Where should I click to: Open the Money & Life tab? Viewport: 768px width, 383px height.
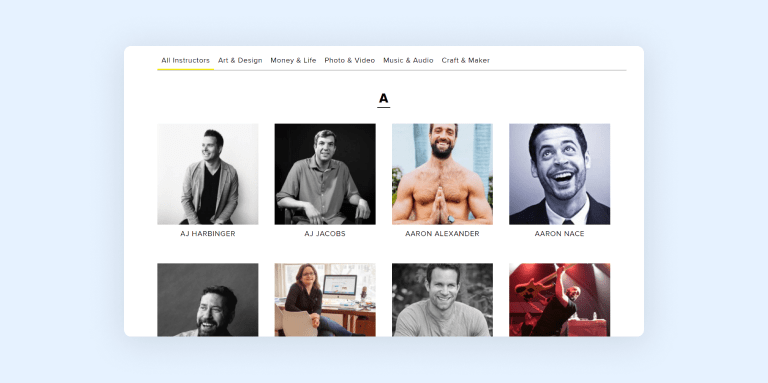click(293, 61)
